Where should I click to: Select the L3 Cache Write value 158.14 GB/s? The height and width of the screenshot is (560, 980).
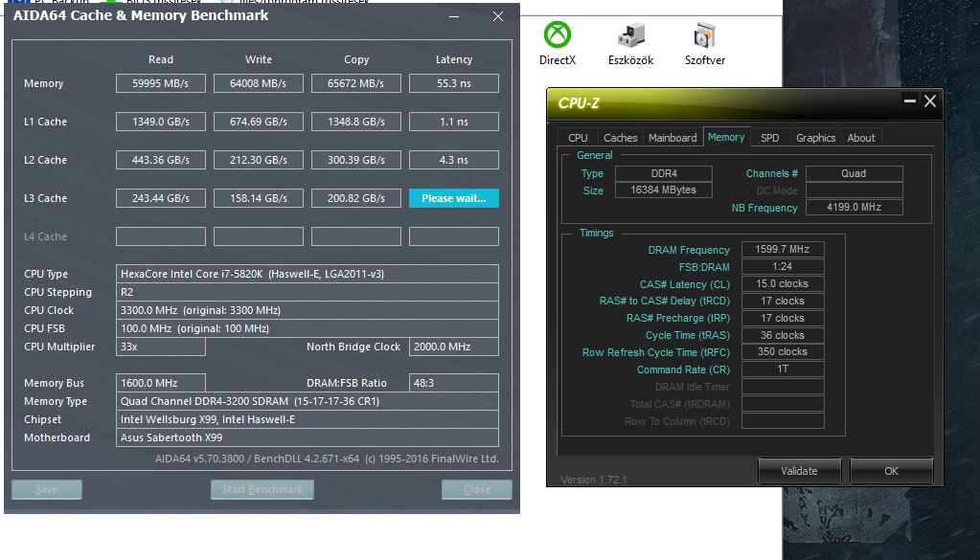258,198
